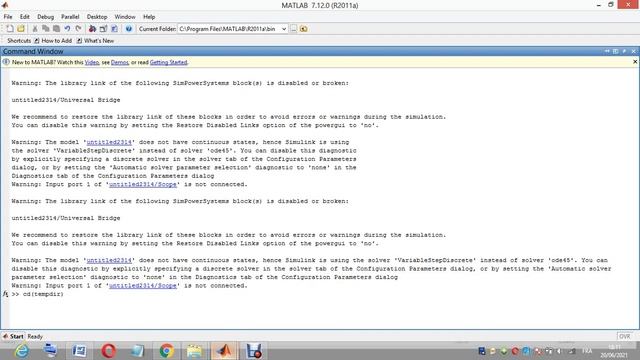Create a new script with New File icon
The height and width of the screenshot is (360, 640).
click(10, 29)
